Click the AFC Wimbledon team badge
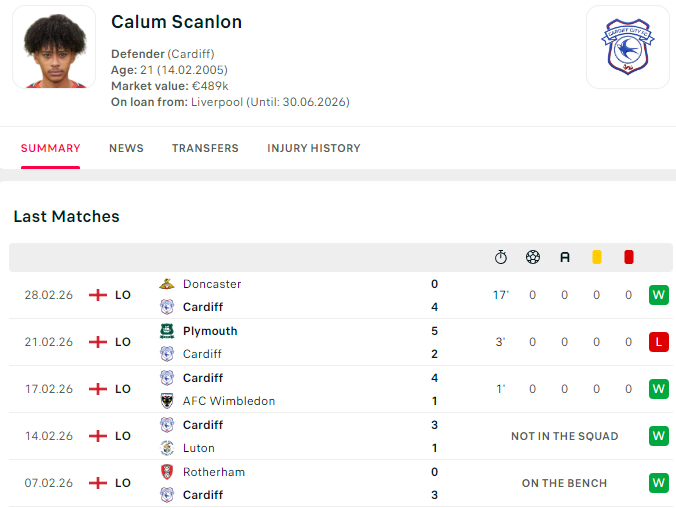The width and height of the screenshot is (676, 508). click(167, 401)
